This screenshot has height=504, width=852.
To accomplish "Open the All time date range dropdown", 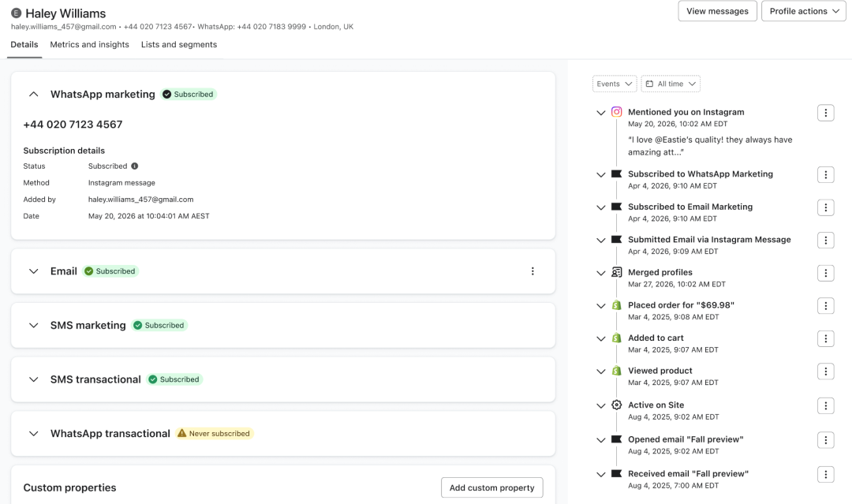I will pyautogui.click(x=671, y=84).
